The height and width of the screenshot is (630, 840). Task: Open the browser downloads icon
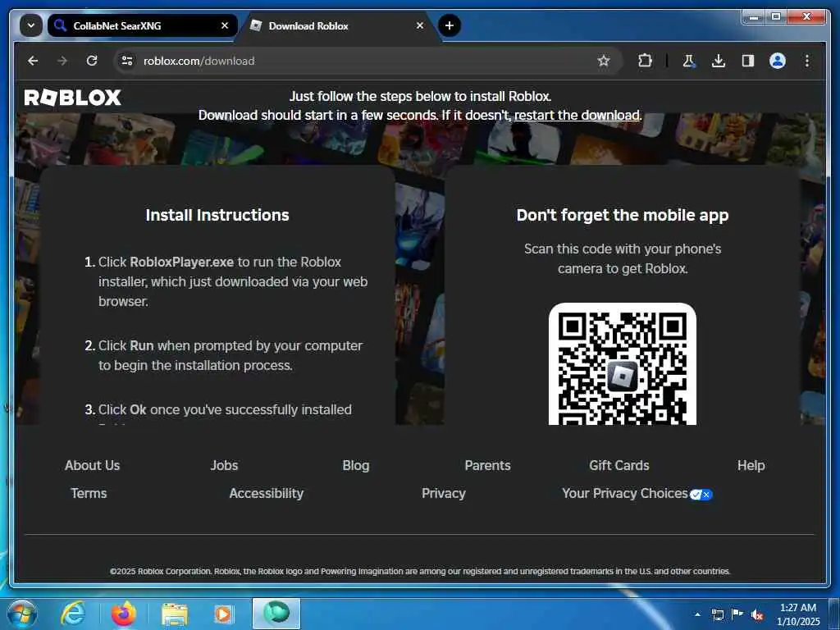click(x=719, y=61)
